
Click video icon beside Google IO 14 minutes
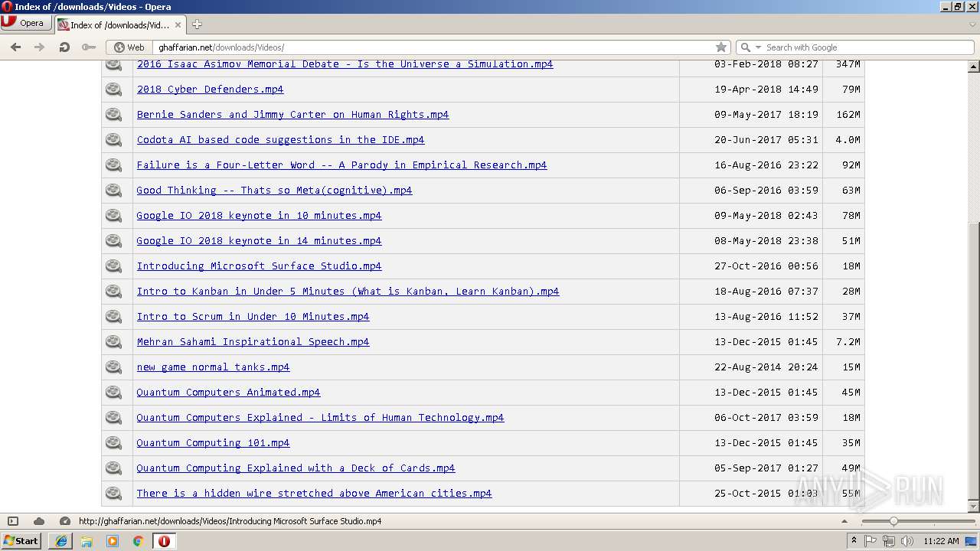point(114,241)
